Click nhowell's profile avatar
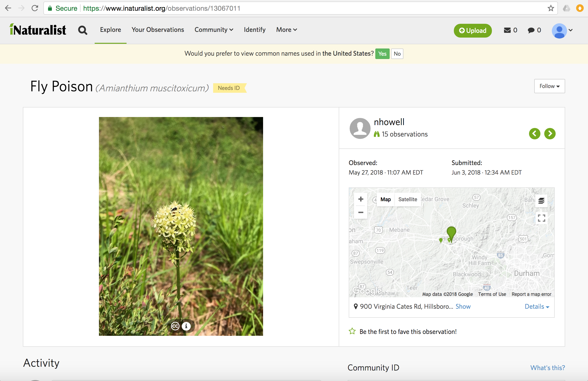 tap(360, 128)
